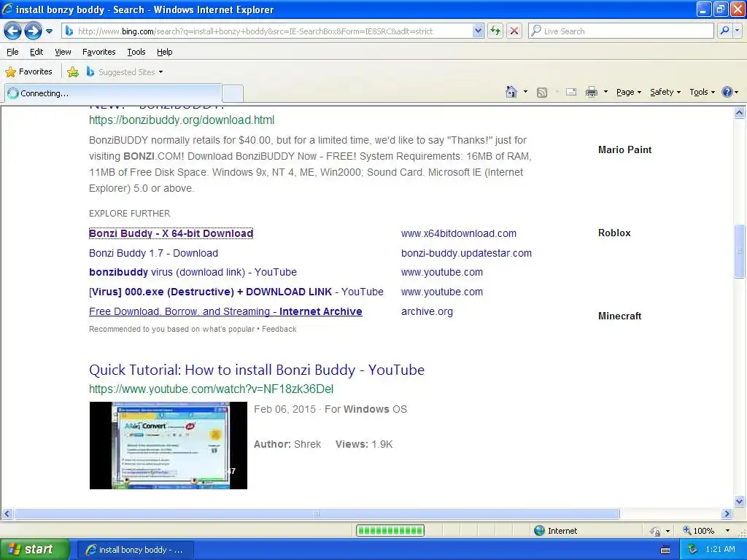Click youtube.com/watch?v=NF18zk36DeI green URL
Image resolution: width=747 pixels, height=560 pixels.
pos(211,389)
